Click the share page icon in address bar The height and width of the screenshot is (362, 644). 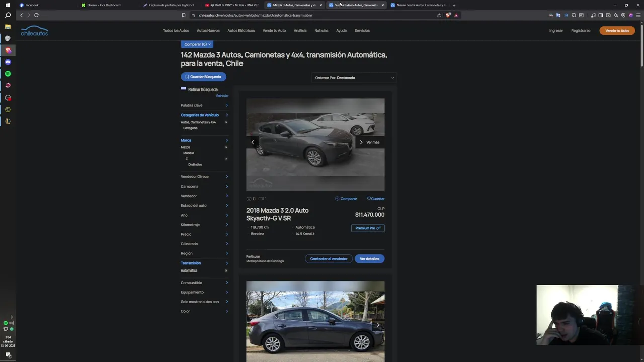(439, 15)
